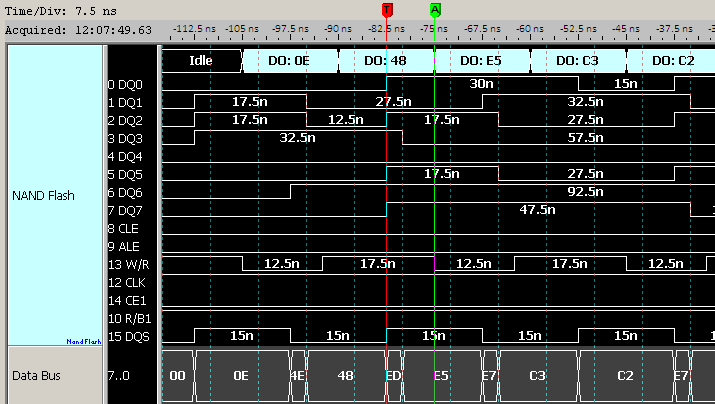Click the 47.5n measurement on DQ7

click(x=538, y=210)
